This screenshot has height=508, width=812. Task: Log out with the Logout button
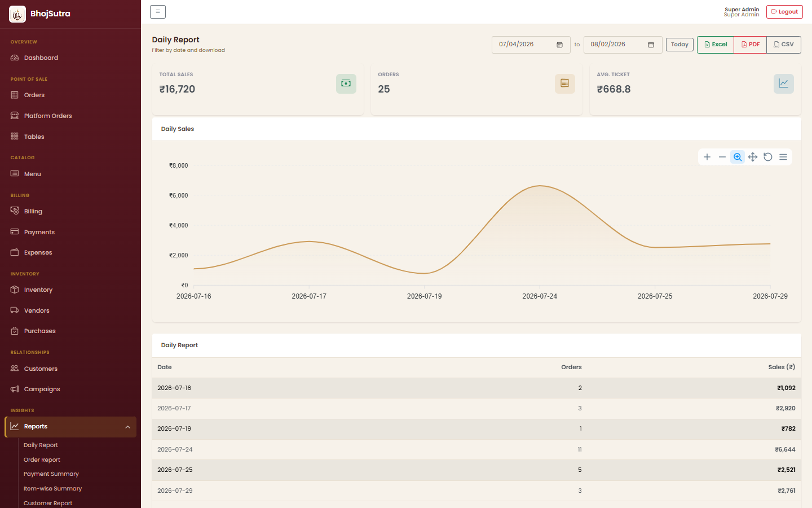(784, 12)
